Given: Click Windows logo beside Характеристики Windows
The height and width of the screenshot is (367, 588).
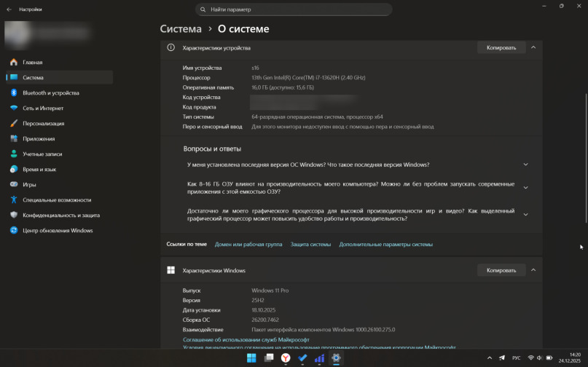Looking at the screenshot, I should [171, 270].
